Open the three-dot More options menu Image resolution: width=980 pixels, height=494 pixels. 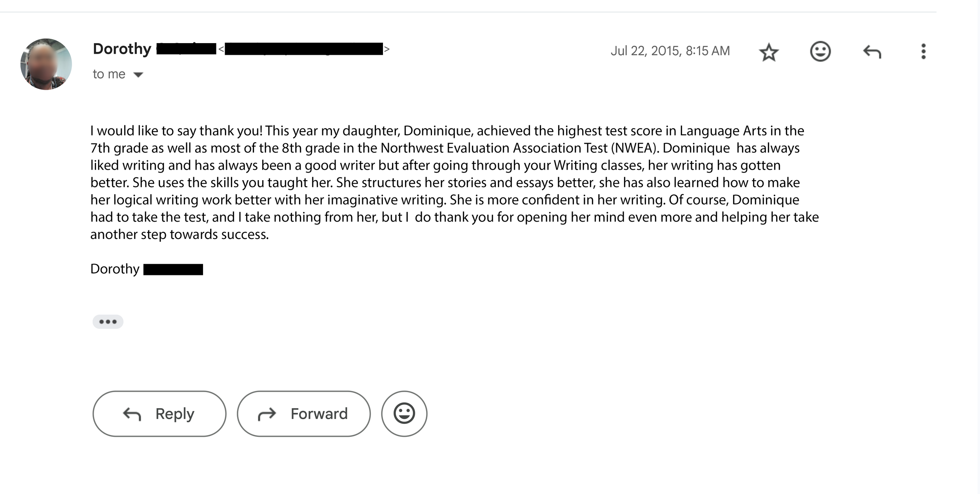click(924, 51)
